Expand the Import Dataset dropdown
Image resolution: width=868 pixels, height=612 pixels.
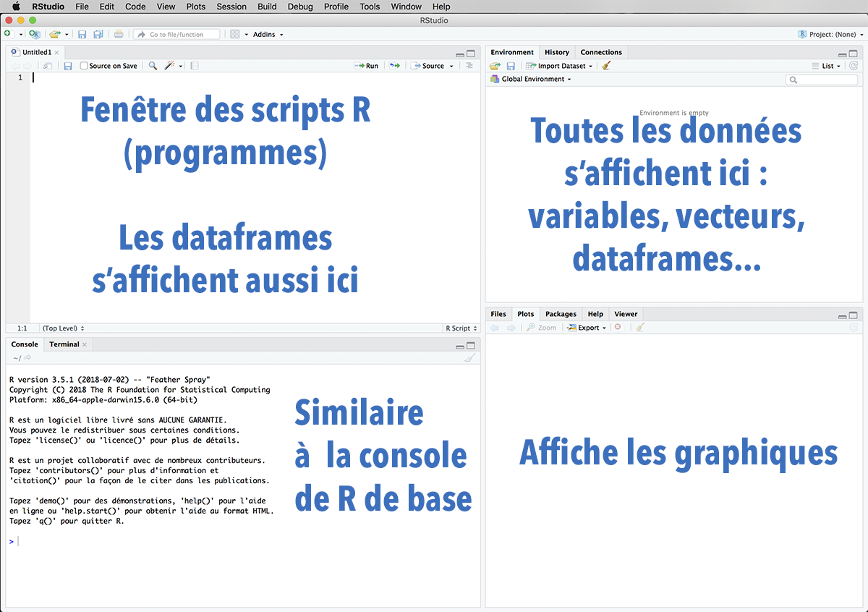[559, 66]
